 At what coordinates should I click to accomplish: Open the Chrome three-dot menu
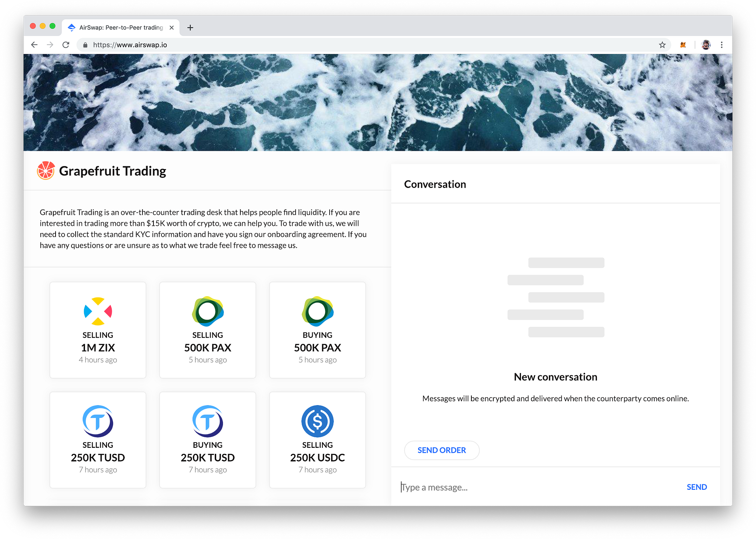tap(722, 45)
